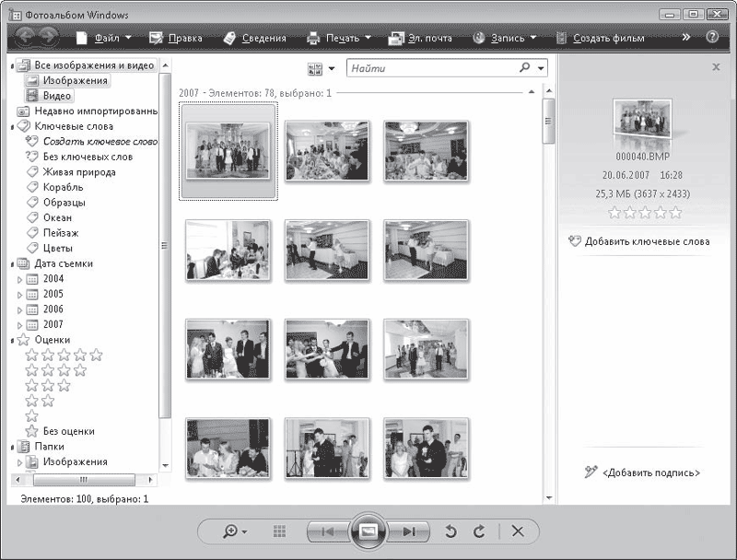Go to the next photo
Viewport: 737px width, 560px height.
point(411,531)
